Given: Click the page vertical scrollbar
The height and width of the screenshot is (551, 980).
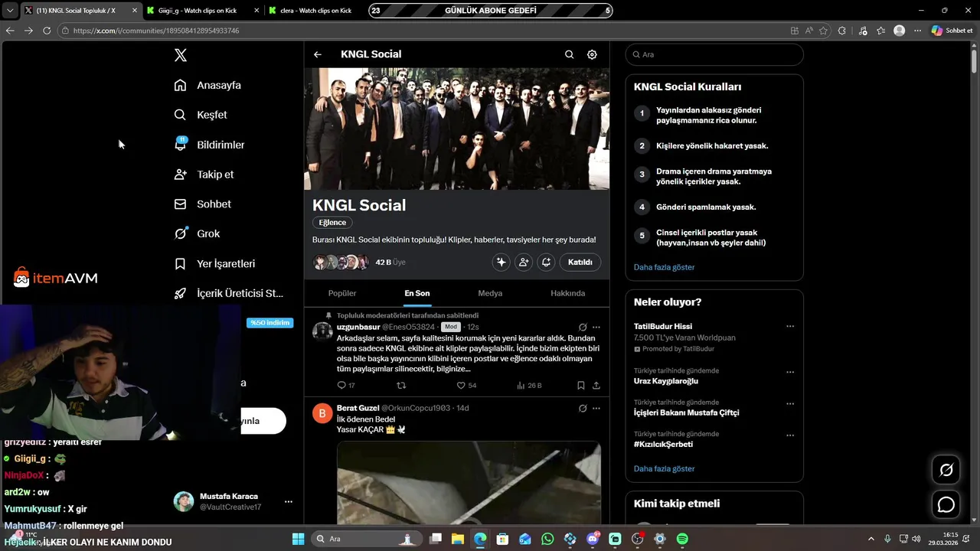Looking at the screenshot, I should (974, 61).
